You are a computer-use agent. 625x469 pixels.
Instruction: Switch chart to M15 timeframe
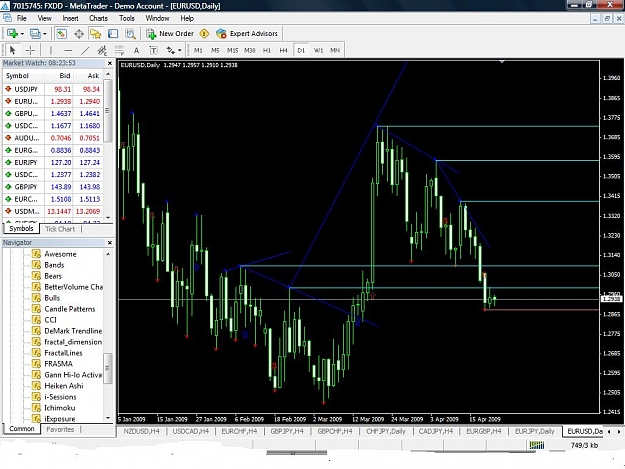(232, 50)
